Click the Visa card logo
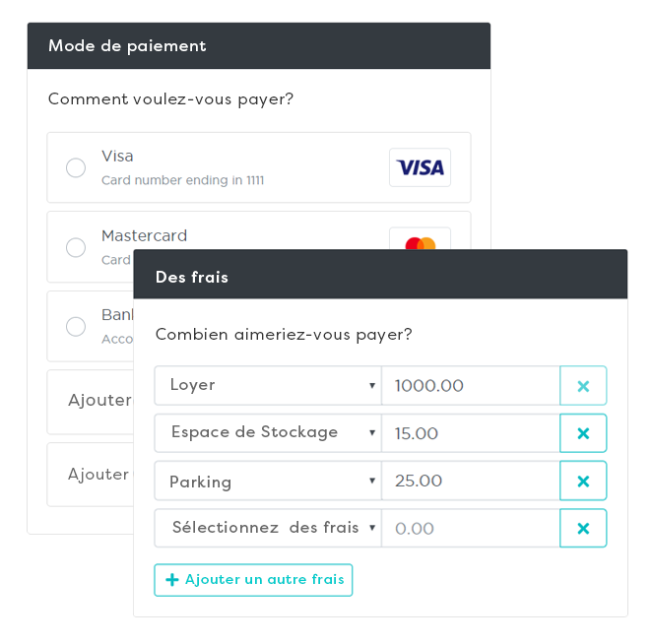 420,167
